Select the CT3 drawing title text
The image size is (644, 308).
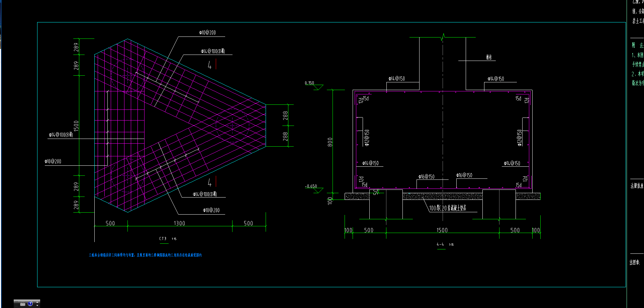[x=163, y=239]
